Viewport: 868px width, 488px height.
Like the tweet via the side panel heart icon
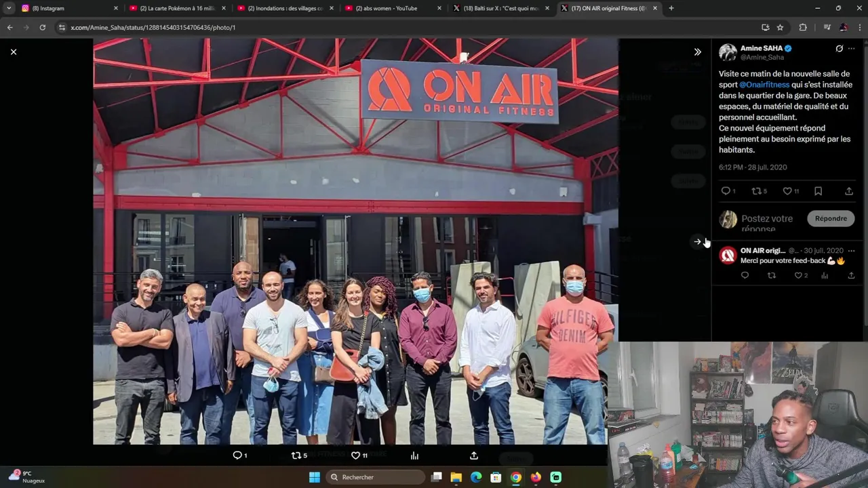pyautogui.click(x=788, y=191)
